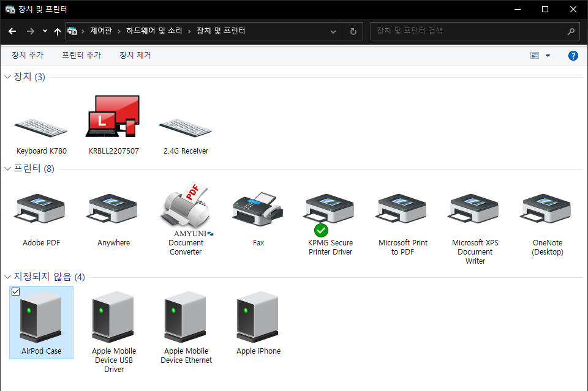The height and width of the screenshot is (391, 588).
Task: Select the AirPod Case device icon
Action: point(41,317)
